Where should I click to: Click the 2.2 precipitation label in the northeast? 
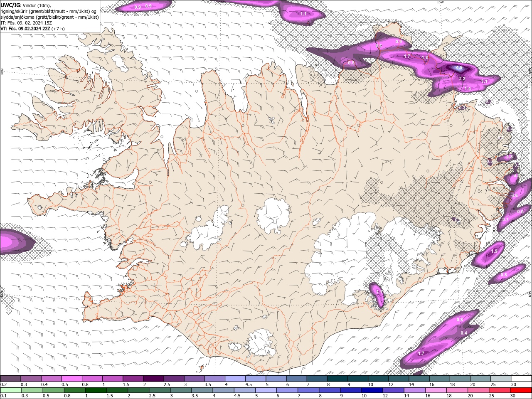[462, 79]
